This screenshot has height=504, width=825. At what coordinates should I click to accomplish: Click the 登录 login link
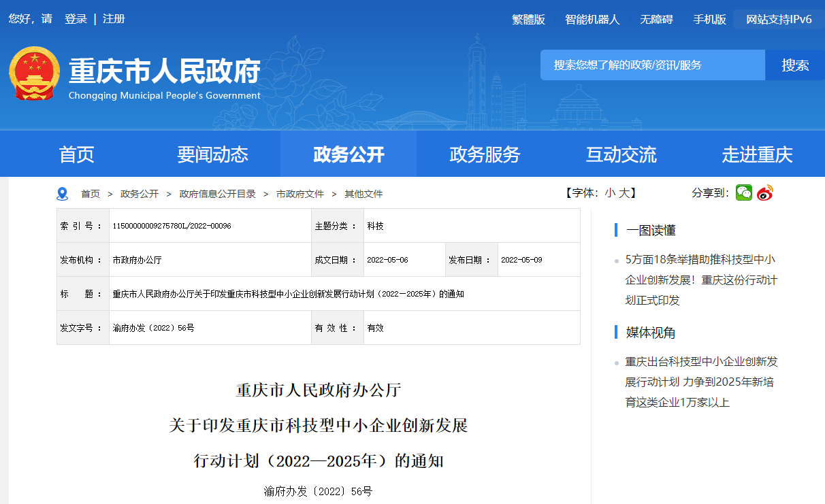click(76, 19)
